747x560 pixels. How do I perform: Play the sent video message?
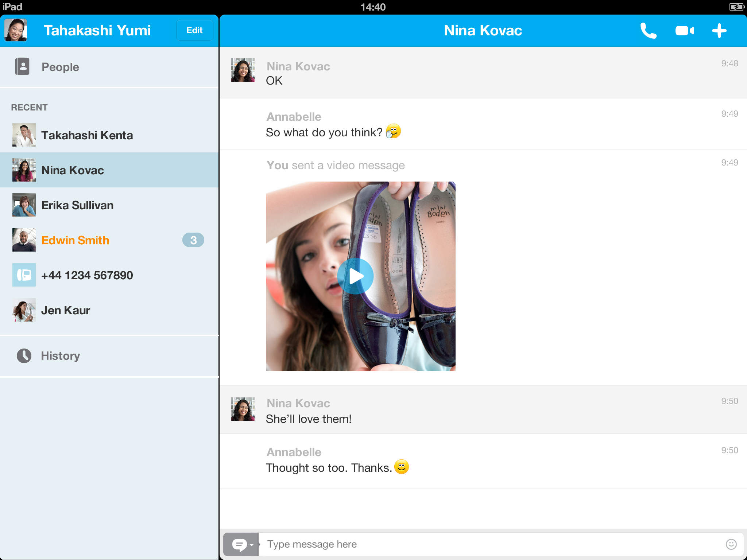point(355,276)
